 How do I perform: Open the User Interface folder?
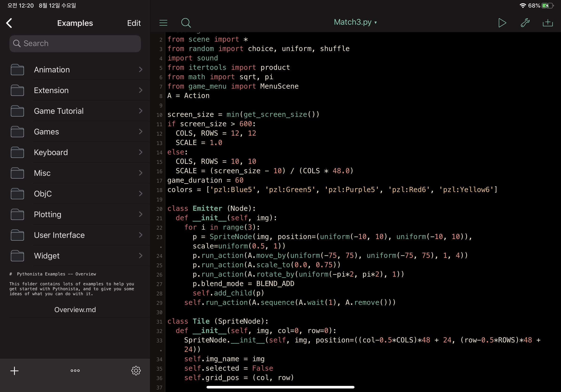(x=59, y=235)
